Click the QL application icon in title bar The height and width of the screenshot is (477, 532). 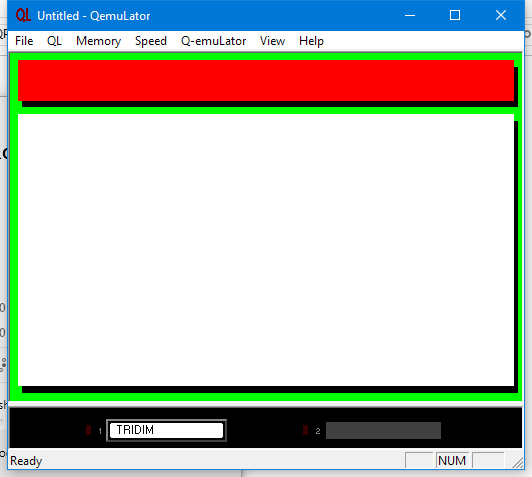pyautogui.click(x=23, y=15)
